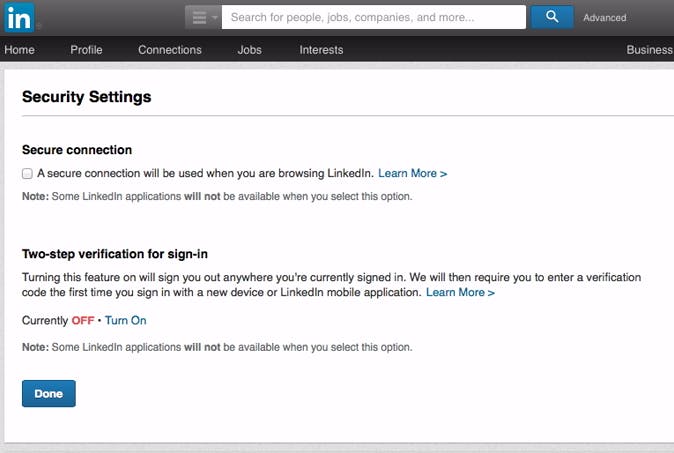The width and height of the screenshot is (674, 453).
Task: Open the search category dropdown
Action: point(203,17)
